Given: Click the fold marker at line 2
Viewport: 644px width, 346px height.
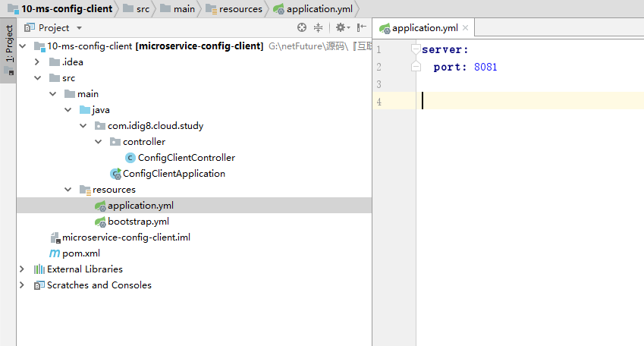Looking at the screenshot, I should 416,67.
